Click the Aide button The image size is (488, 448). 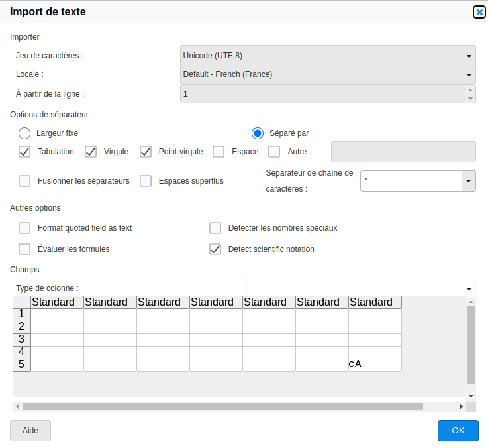click(x=30, y=431)
